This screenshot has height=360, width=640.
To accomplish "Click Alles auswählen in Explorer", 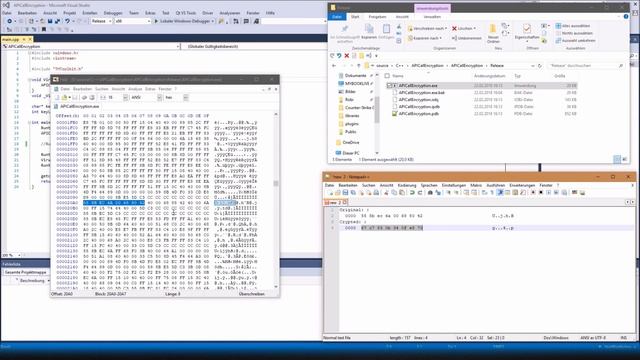I will [573, 26].
